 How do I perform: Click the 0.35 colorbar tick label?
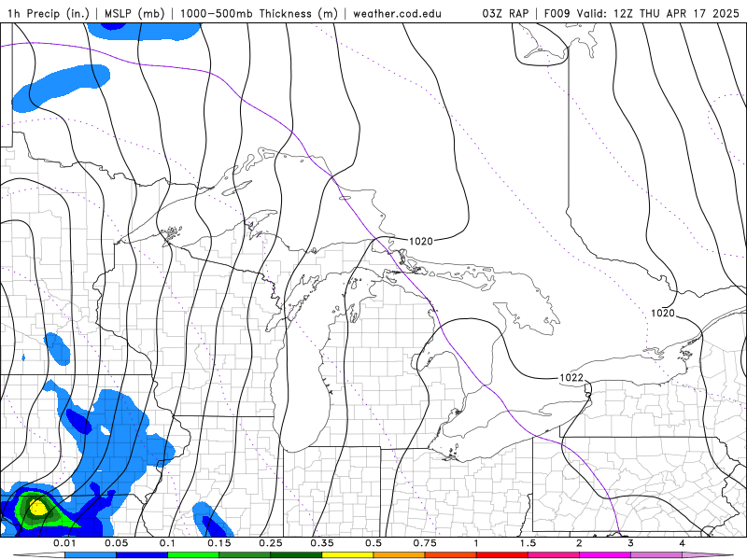322,543
